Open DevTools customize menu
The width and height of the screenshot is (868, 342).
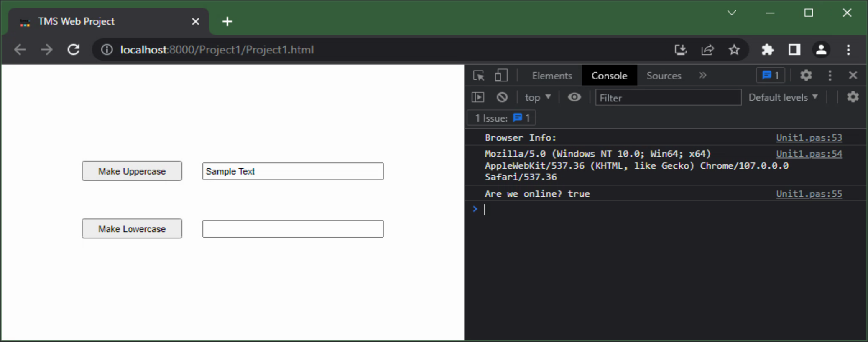coord(830,75)
